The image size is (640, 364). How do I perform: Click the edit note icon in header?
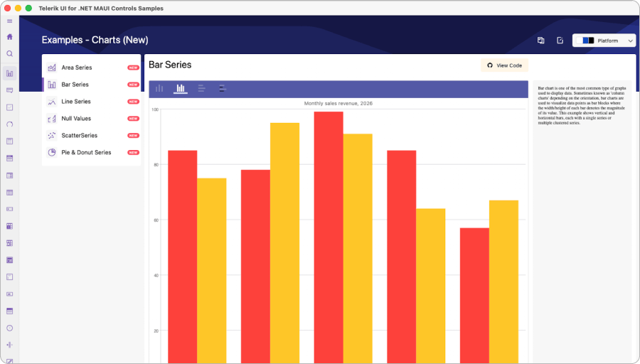coord(560,41)
